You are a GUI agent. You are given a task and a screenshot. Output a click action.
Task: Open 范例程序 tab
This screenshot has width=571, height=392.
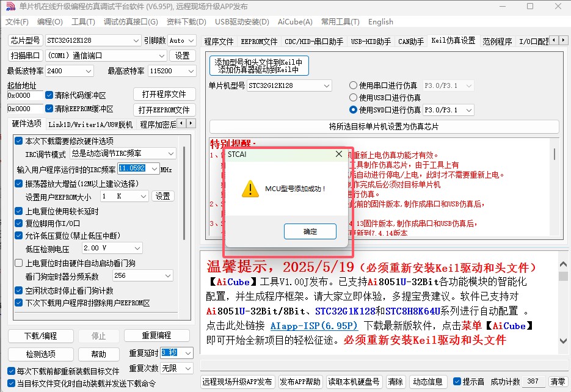pos(497,42)
